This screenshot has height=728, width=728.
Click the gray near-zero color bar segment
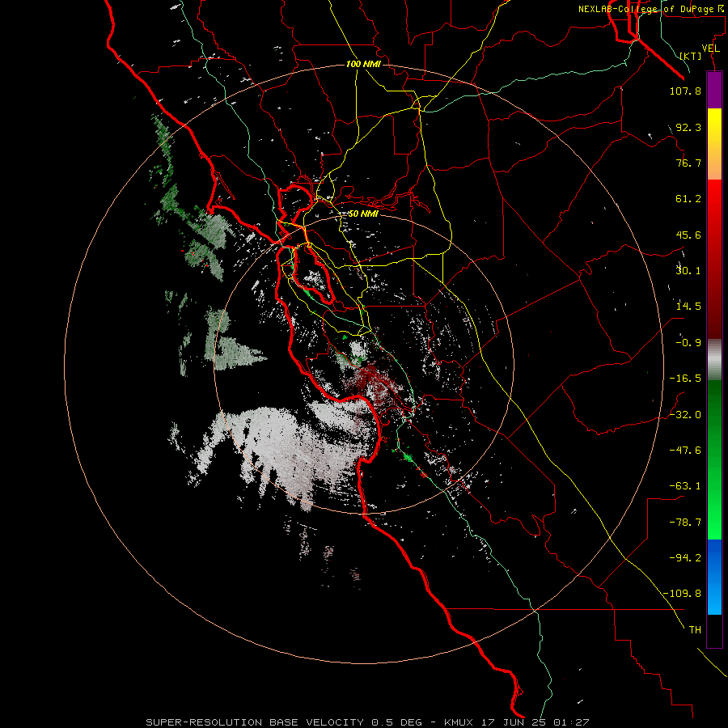coord(714,360)
